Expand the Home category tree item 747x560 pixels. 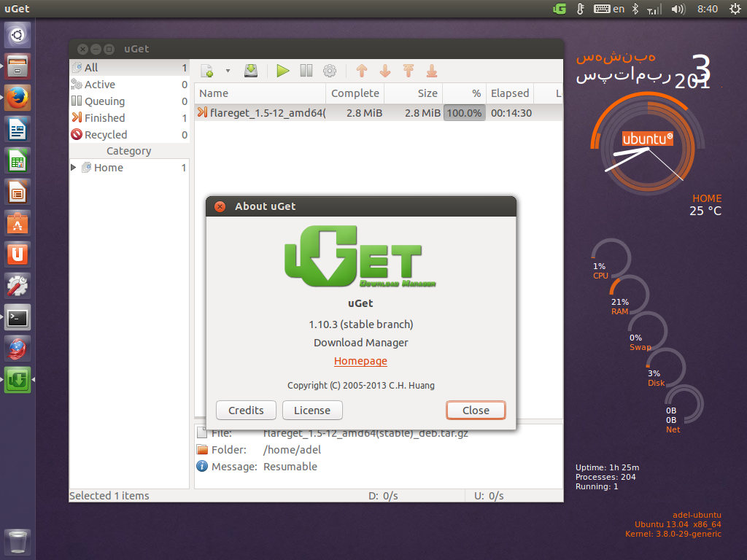[74, 168]
